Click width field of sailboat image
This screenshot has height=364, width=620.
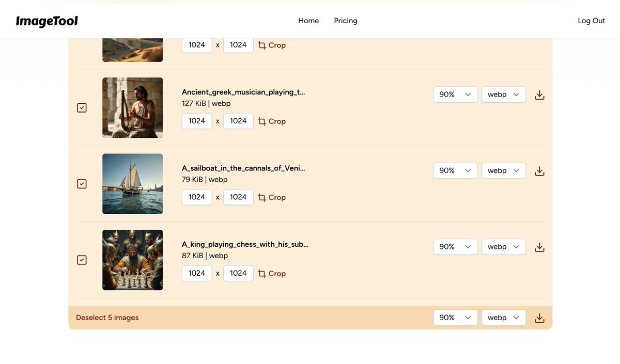[197, 197]
